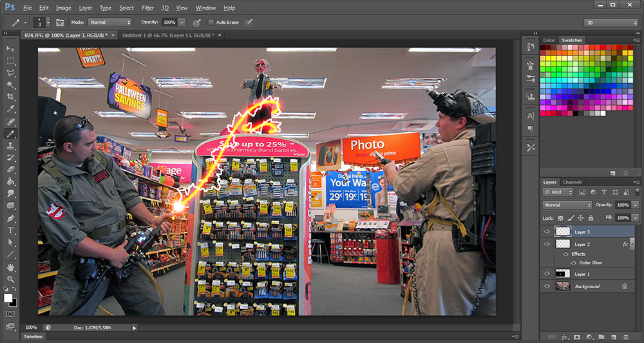Enable the Auto Erase checkbox
This screenshot has height=343, width=644.
pos(211,22)
